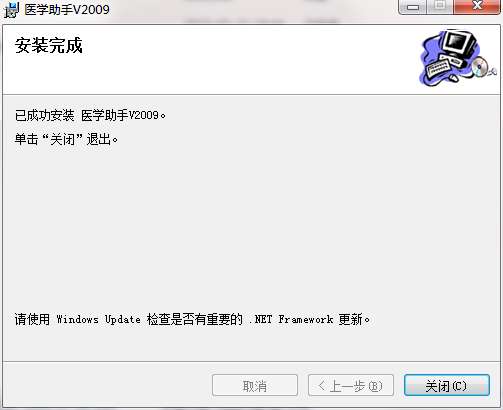Viewport: 503px width, 410px height.
Task: Click the disabled 上一步(B) back button
Action: click(x=351, y=386)
